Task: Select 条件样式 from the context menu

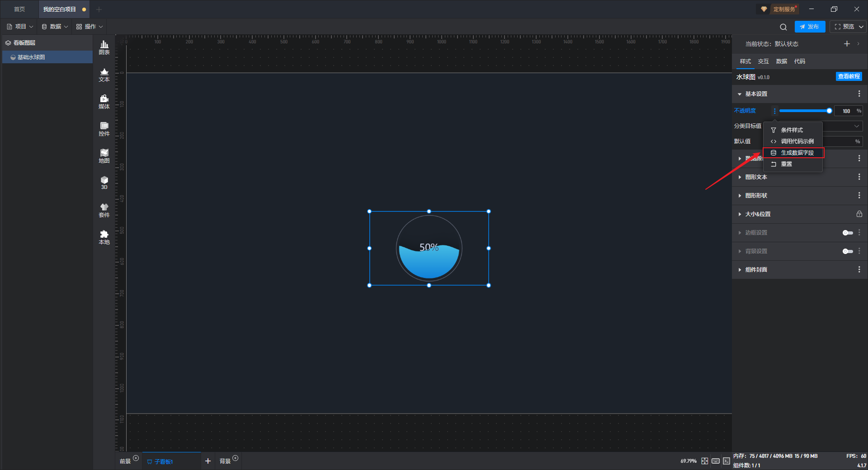Action: [x=793, y=130]
